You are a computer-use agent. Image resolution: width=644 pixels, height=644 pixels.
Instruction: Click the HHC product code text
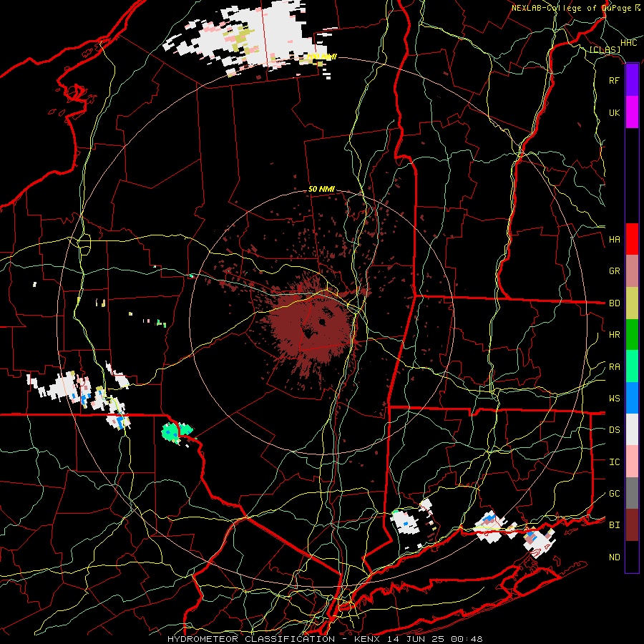[x=628, y=43]
